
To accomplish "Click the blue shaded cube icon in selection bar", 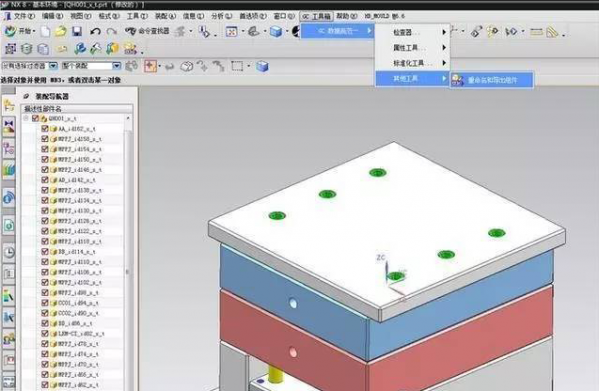I will 262,66.
